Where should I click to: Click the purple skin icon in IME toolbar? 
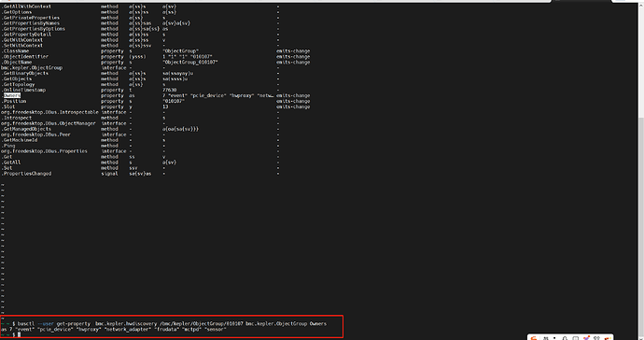tap(586, 338)
